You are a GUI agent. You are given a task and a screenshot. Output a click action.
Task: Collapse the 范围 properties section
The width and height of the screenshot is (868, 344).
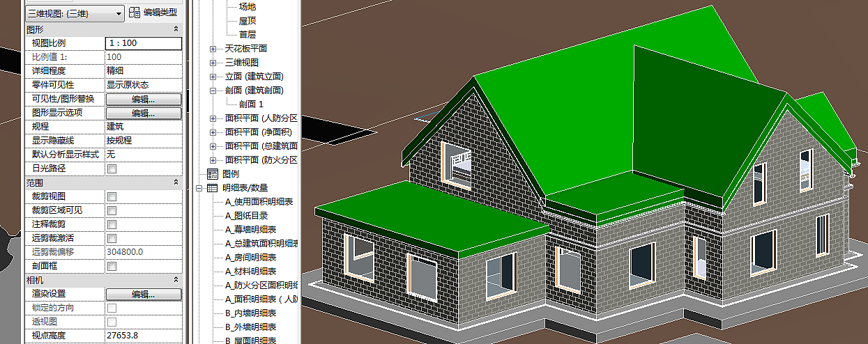click(176, 182)
